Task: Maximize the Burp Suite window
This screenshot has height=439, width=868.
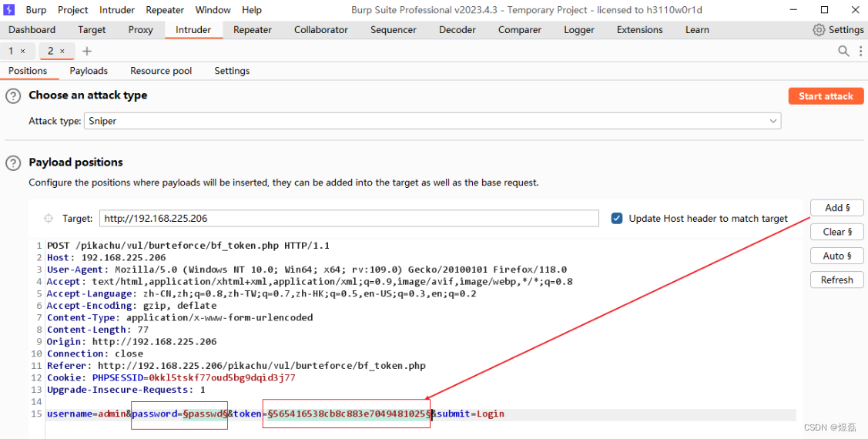Action: tap(824, 10)
